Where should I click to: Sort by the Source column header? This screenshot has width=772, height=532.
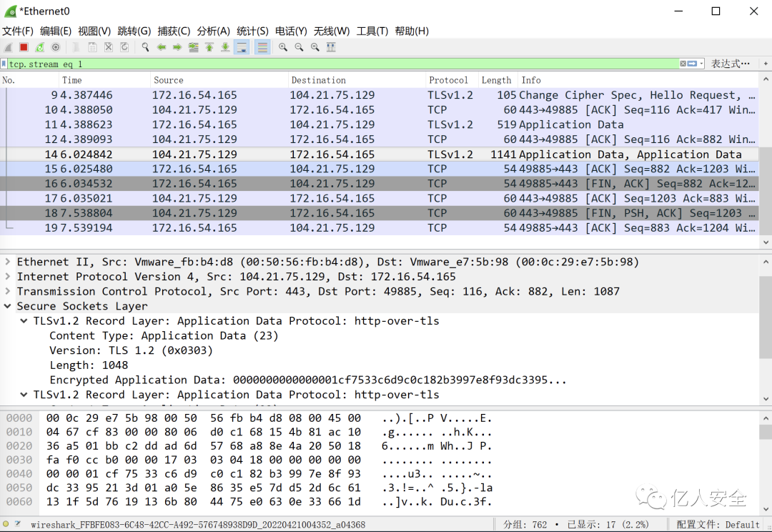tap(219, 80)
